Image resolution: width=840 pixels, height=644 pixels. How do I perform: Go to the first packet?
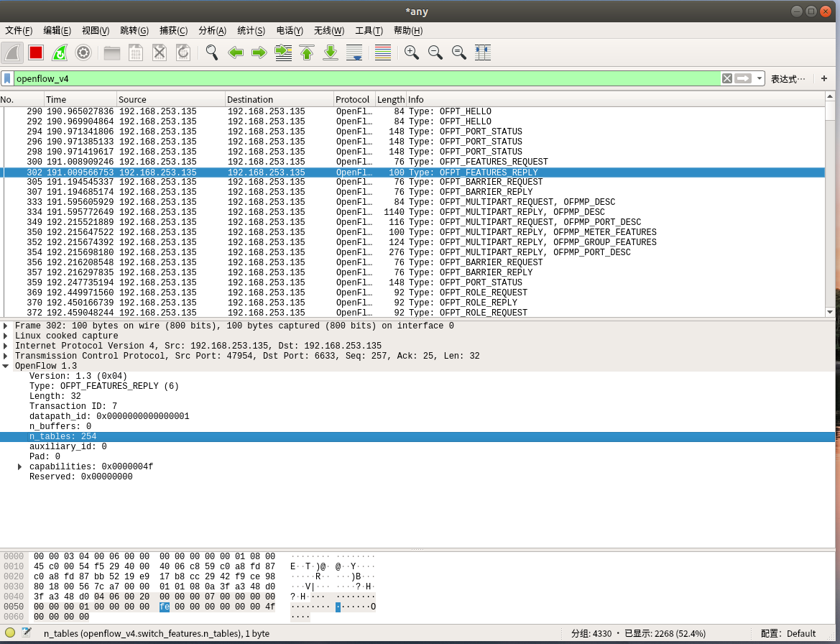coord(306,52)
